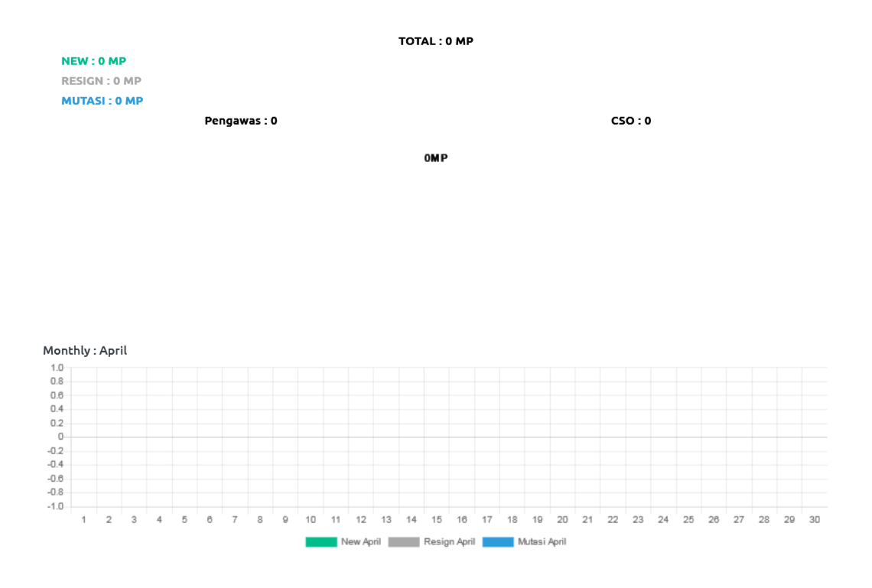This screenshot has height=588, width=872.
Task: Select the MUTASI : 0 MP text
Action: [x=102, y=101]
